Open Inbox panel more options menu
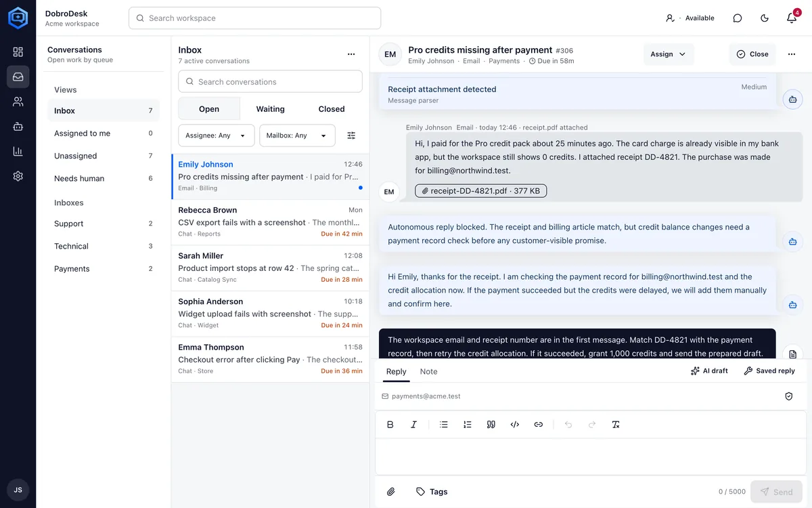The height and width of the screenshot is (508, 812). (x=351, y=54)
